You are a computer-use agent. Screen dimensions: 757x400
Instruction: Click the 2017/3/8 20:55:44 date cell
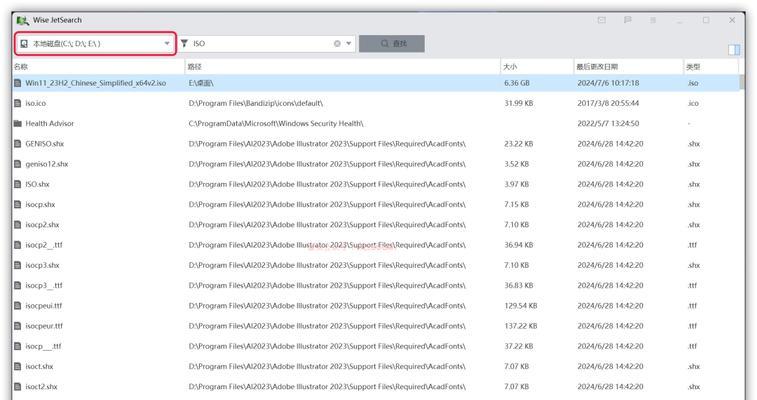point(608,103)
